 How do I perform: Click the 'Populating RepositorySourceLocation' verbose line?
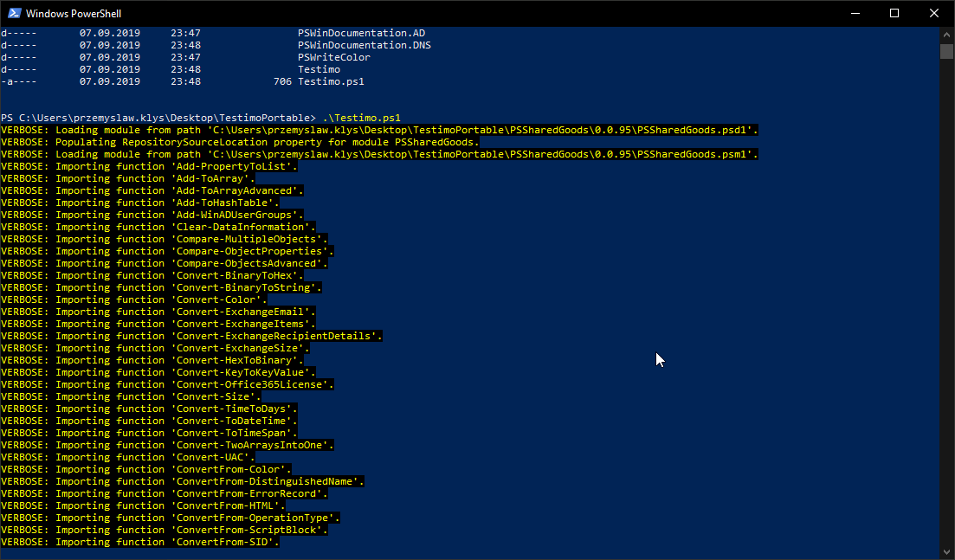[x=240, y=142]
